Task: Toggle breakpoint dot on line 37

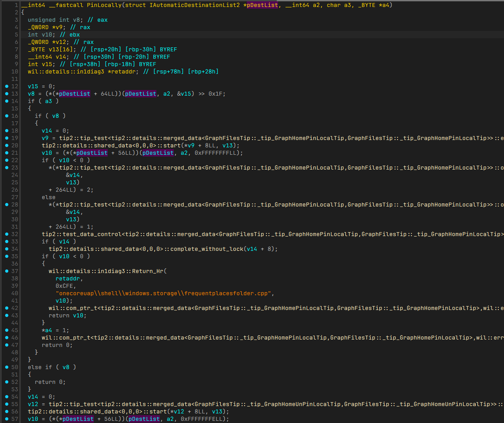Action: coord(7,271)
